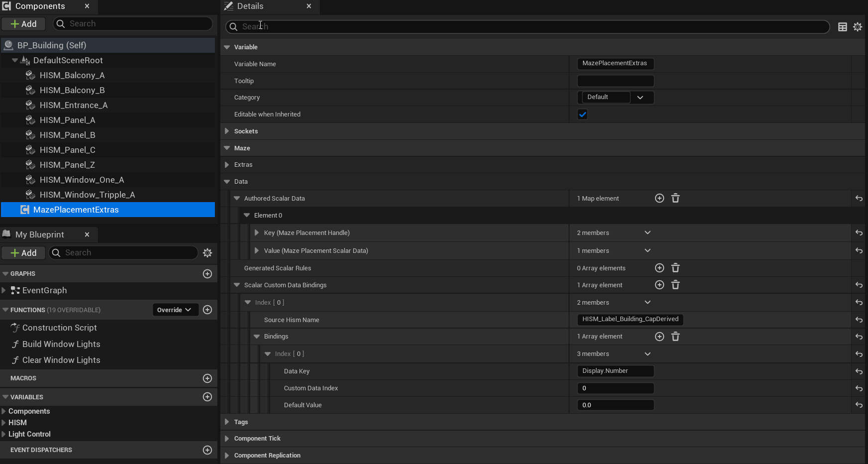Open Build Window Lights function
This screenshot has width=868, height=464.
pos(61,344)
